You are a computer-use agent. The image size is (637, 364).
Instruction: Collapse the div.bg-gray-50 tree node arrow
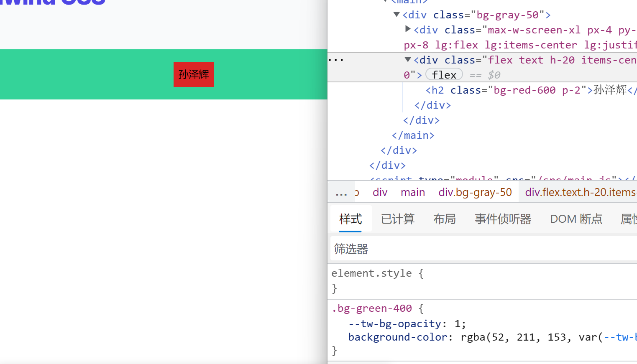click(x=397, y=15)
